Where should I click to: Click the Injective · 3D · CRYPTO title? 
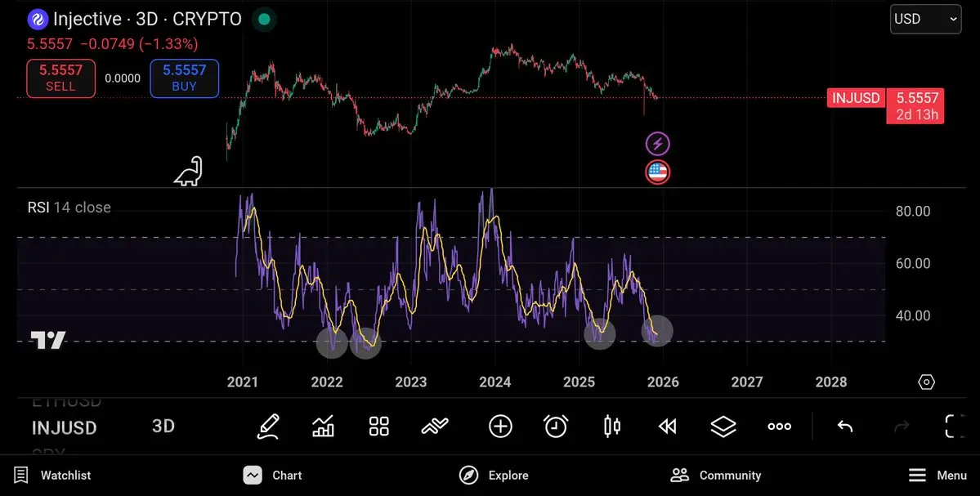pos(147,20)
